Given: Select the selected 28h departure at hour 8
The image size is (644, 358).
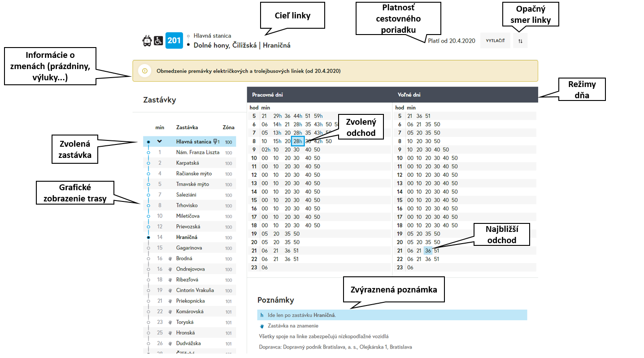Looking at the screenshot, I should point(298,141).
